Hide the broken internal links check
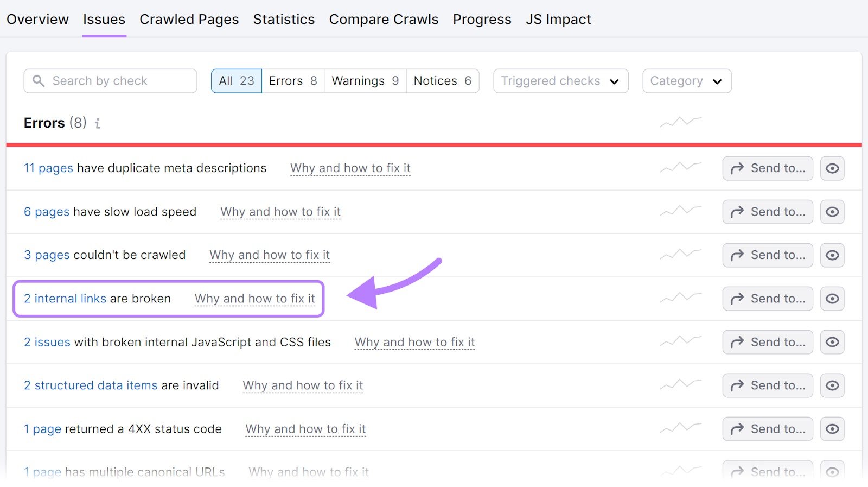Image resolution: width=868 pixels, height=487 pixels. [x=832, y=299]
